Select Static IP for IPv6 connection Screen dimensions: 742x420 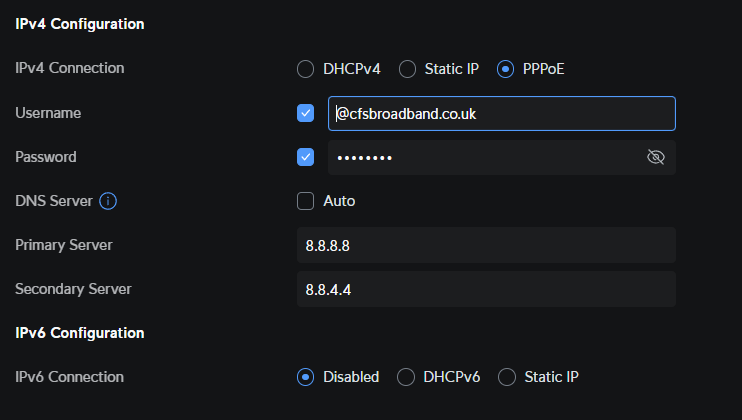pos(506,377)
